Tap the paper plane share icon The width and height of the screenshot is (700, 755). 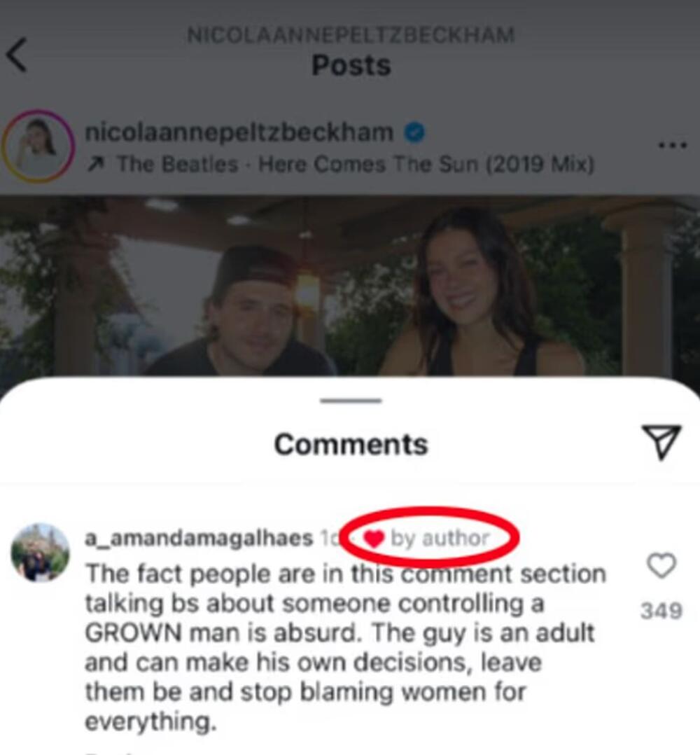pyautogui.click(x=661, y=442)
